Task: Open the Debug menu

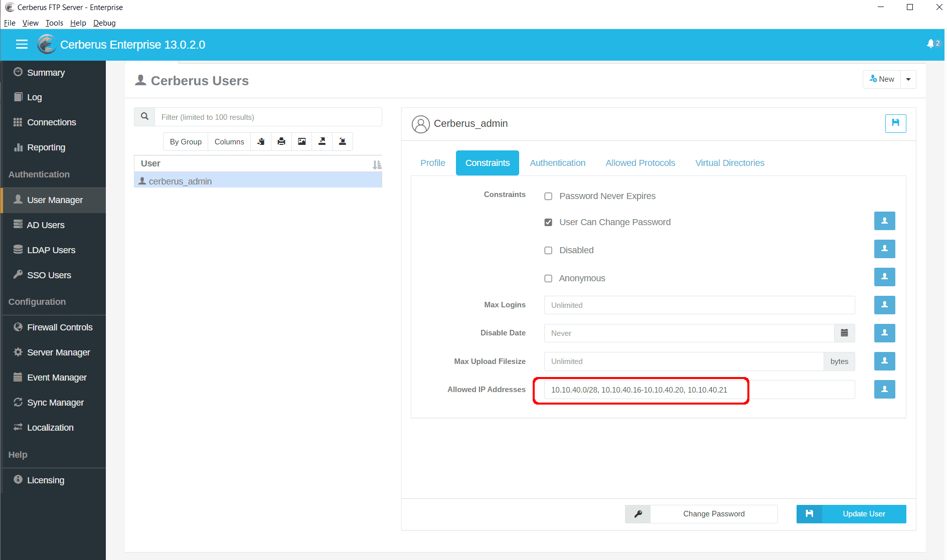Action: point(104,23)
